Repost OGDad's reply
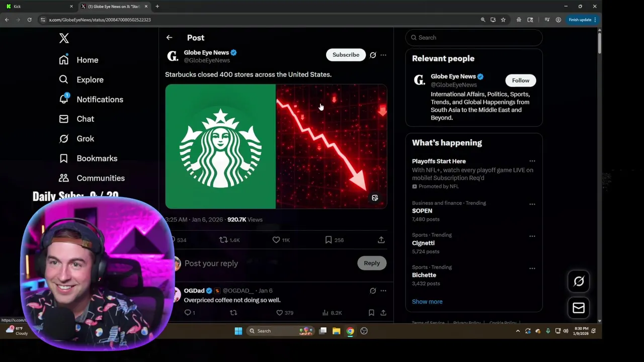The image size is (644, 362). point(233,313)
